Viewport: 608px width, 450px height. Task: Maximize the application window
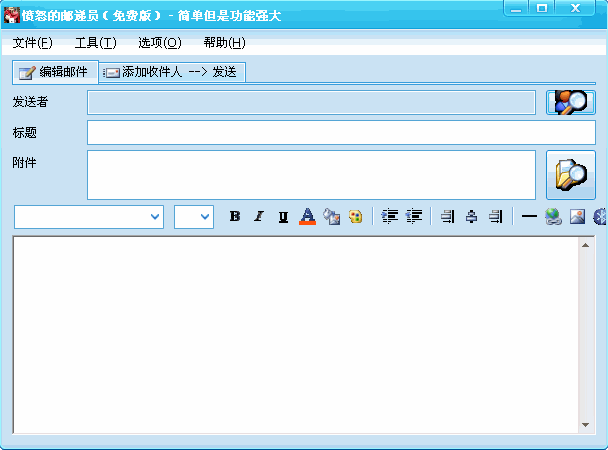(542, 9)
